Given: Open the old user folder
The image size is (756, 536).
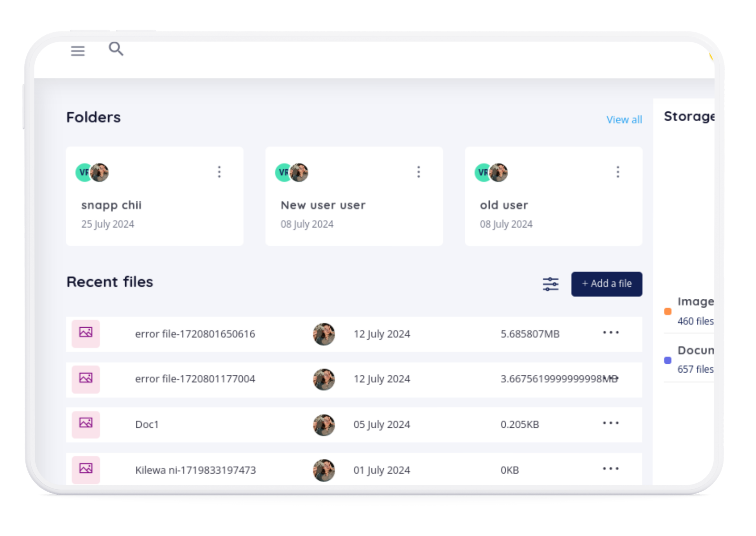Looking at the screenshot, I should (504, 205).
